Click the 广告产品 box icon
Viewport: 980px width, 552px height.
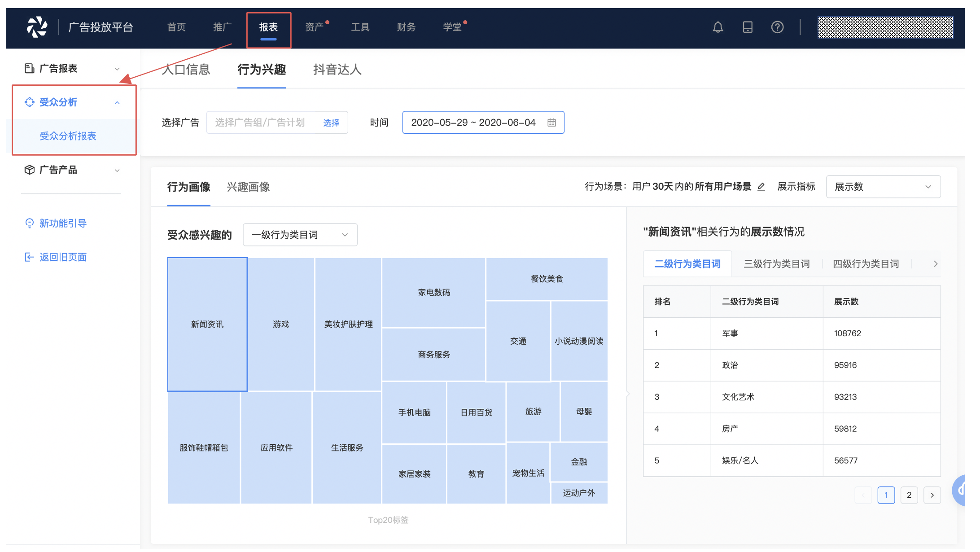tap(29, 170)
